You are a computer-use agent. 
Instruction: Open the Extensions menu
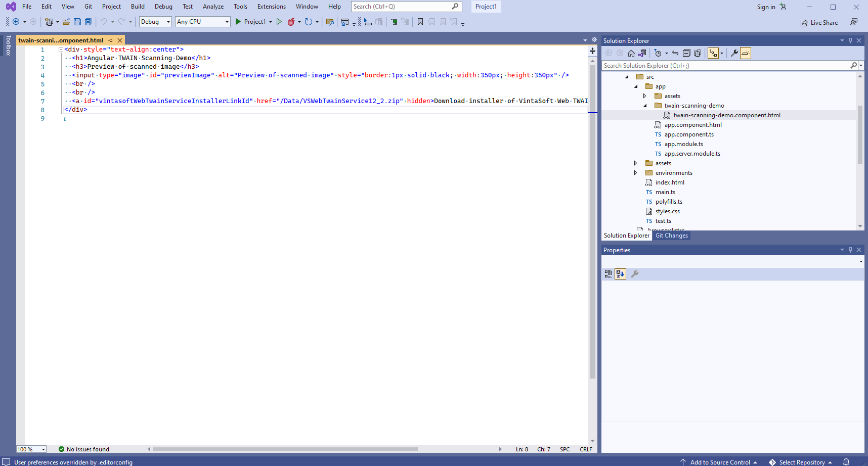[271, 7]
